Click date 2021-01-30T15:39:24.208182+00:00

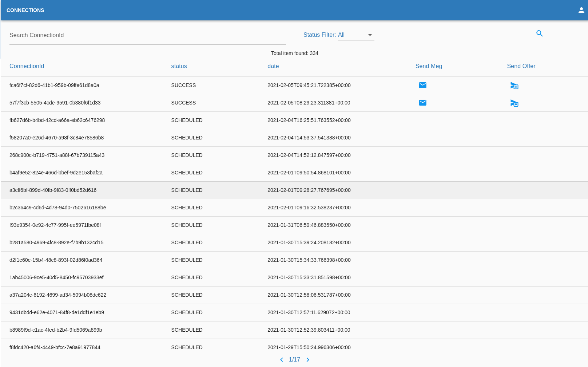[309, 242]
